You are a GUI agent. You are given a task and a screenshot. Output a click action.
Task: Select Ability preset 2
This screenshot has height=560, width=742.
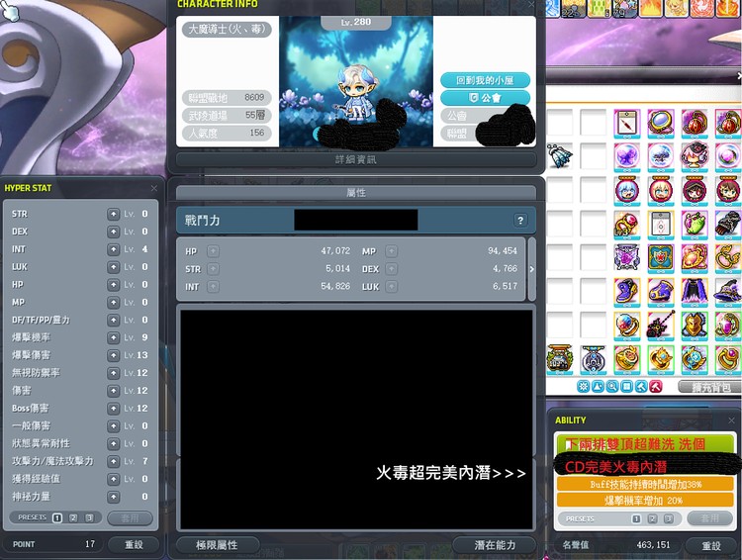(653, 518)
